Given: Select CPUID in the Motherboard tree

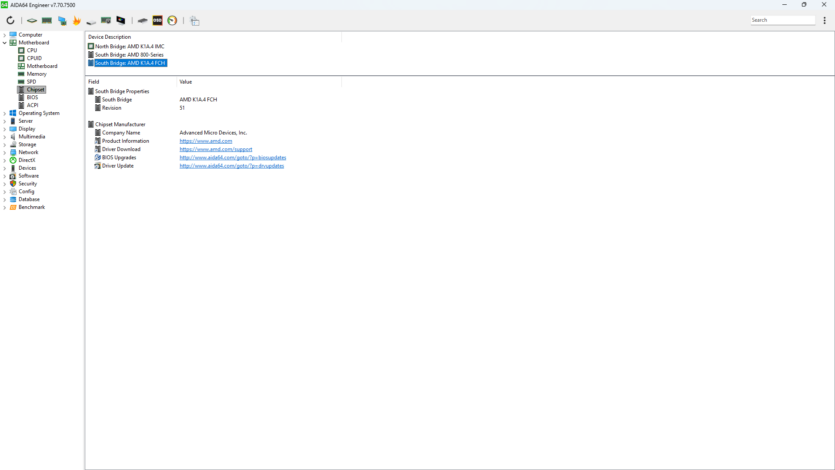Looking at the screenshot, I should pyautogui.click(x=34, y=58).
